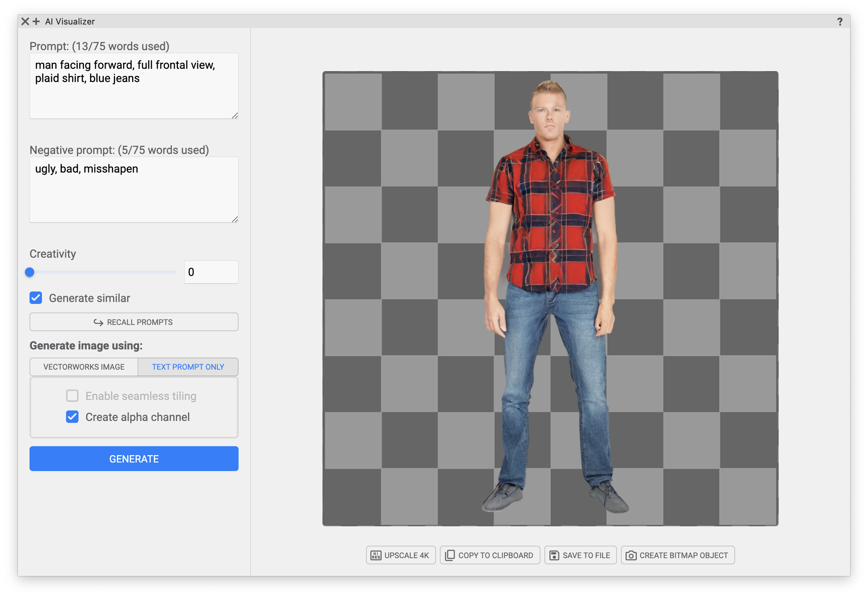This screenshot has height=597, width=868.
Task: Click the Upscale 4K hi-res icon
Action: point(376,555)
